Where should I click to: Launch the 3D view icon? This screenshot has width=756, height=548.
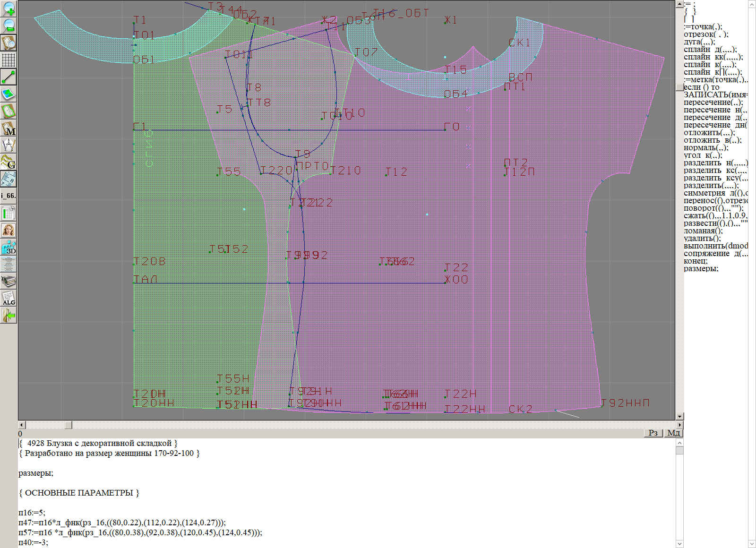pos(9,247)
